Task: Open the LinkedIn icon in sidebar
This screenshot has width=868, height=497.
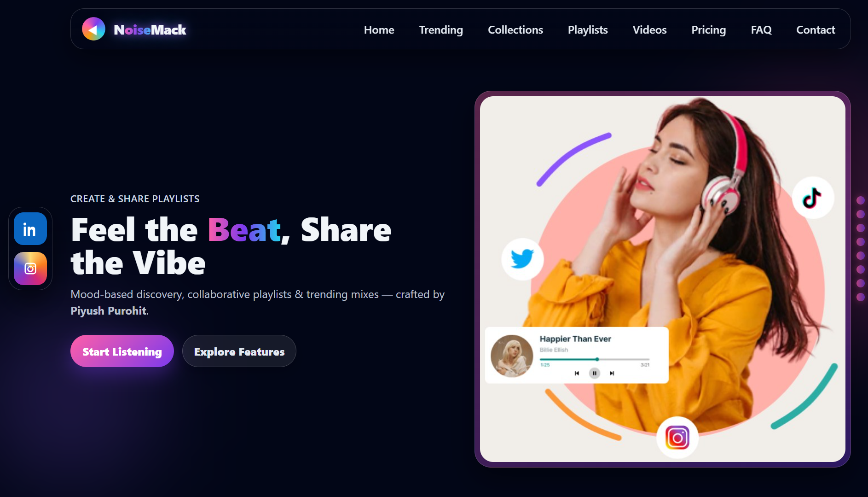Action: tap(30, 229)
